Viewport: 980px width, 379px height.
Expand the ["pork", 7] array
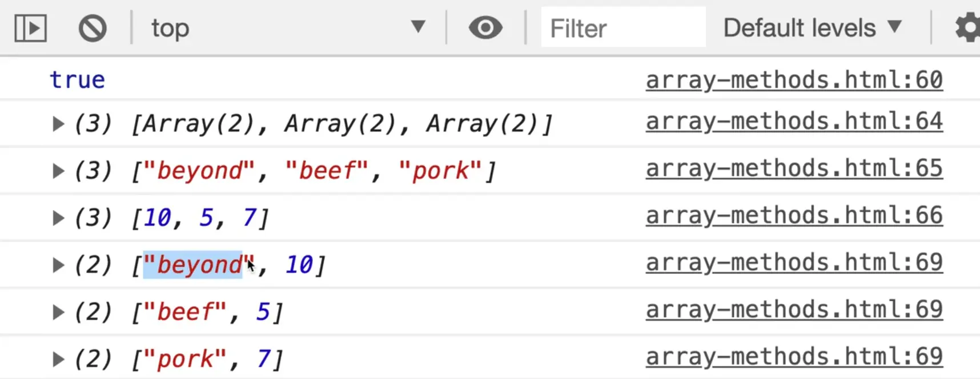point(58,359)
